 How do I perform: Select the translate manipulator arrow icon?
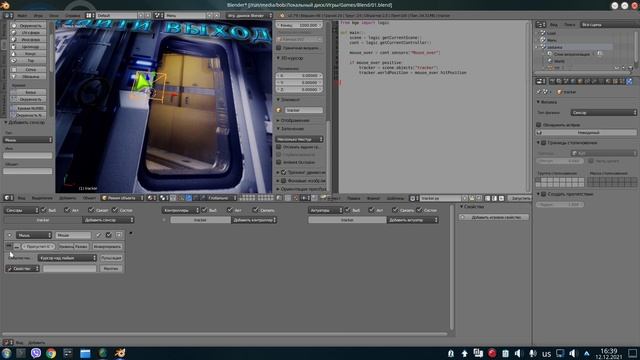coord(189,198)
